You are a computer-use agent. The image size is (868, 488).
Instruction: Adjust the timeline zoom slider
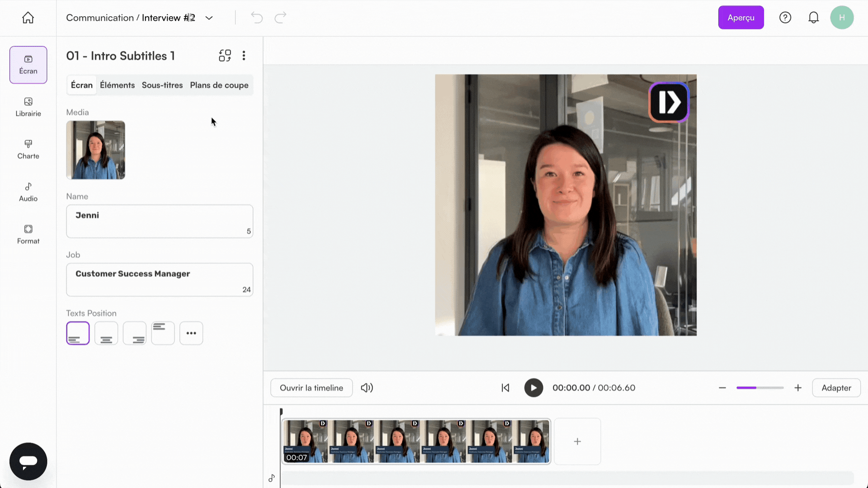pyautogui.click(x=759, y=388)
